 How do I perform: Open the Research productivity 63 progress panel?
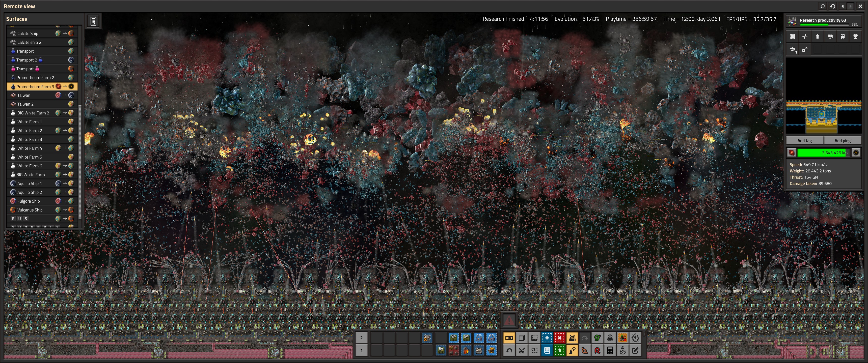(824, 21)
